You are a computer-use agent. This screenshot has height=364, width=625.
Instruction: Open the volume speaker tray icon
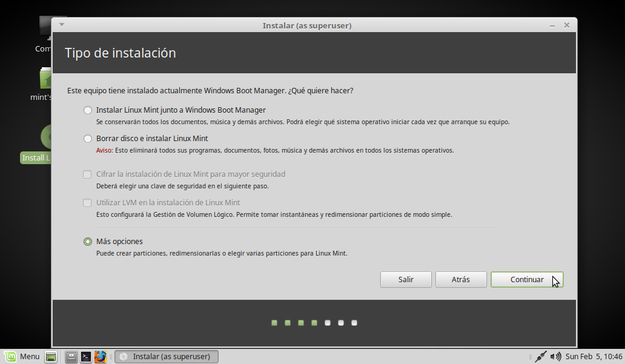[x=555, y=356]
